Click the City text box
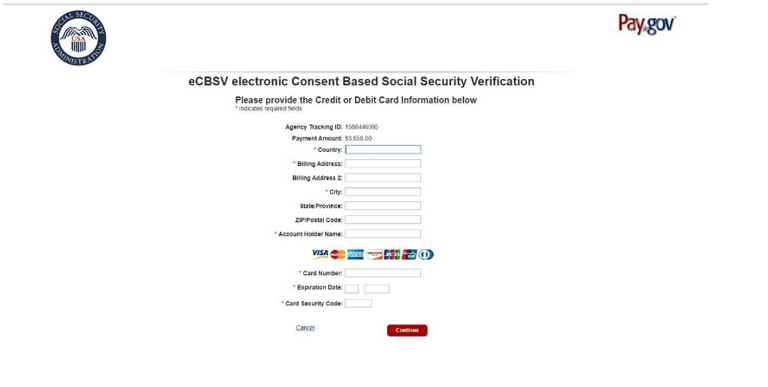The image size is (768, 387). pos(383,192)
